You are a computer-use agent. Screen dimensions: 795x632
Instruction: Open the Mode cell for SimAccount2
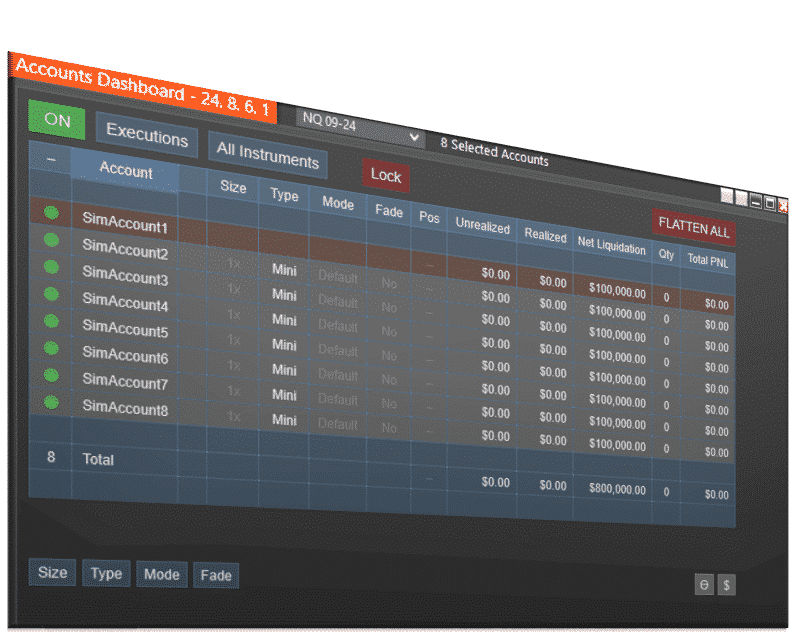point(338,276)
